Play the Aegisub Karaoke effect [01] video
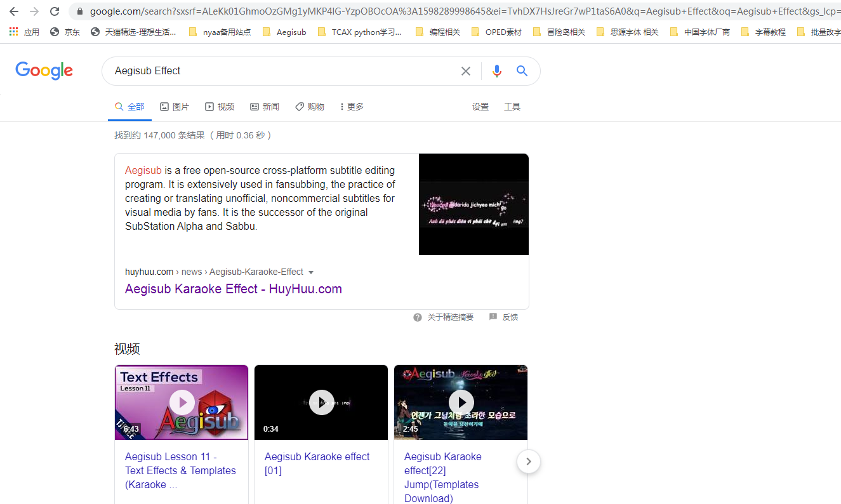The width and height of the screenshot is (841, 504). 321,402
